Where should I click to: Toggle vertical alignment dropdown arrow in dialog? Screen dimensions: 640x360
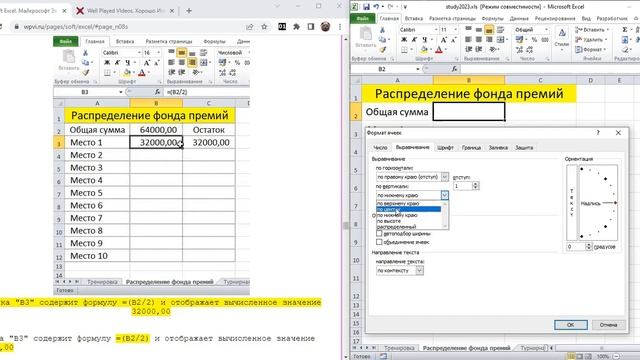pos(444,195)
